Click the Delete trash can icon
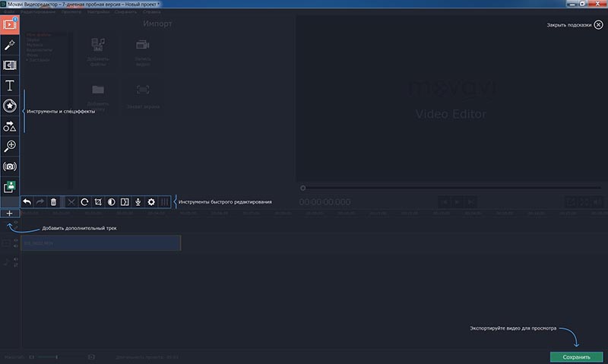 53,202
